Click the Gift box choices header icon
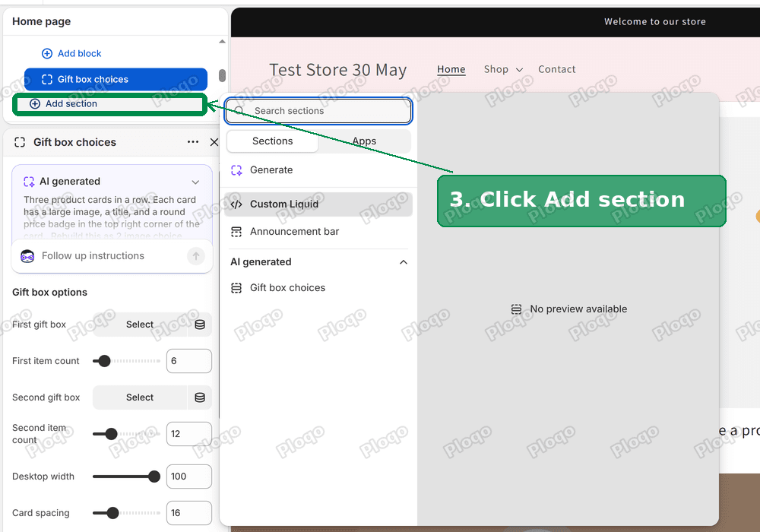 pyautogui.click(x=20, y=142)
